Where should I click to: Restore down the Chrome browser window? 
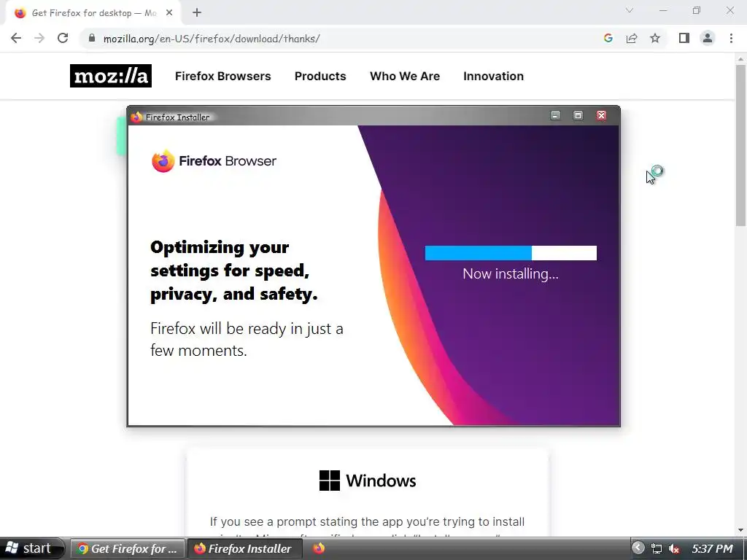pyautogui.click(x=697, y=10)
